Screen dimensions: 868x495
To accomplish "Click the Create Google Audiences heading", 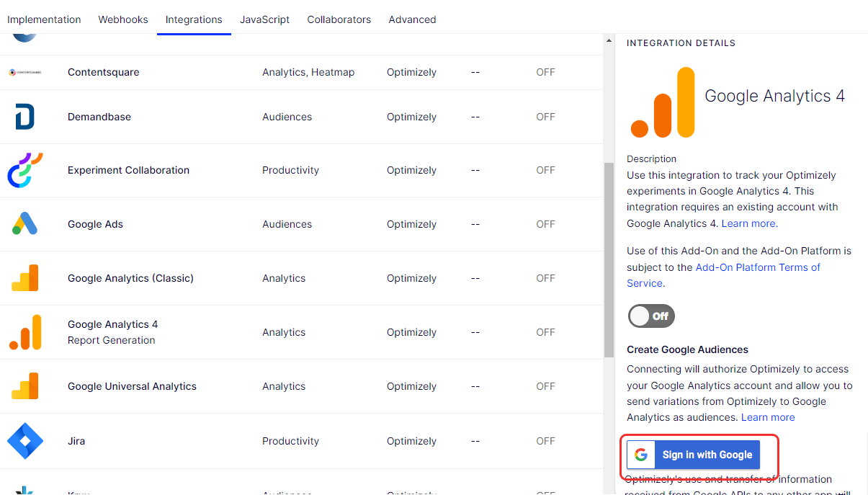I will click(687, 349).
